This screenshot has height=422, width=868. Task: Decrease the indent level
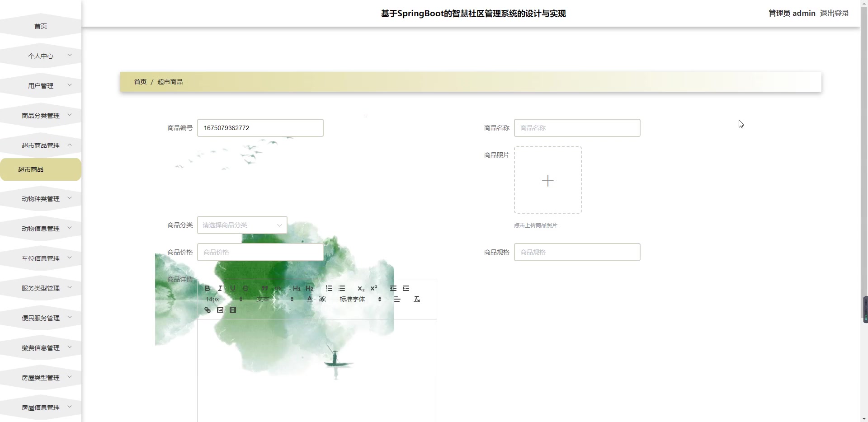pyautogui.click(x=393, y=288)
